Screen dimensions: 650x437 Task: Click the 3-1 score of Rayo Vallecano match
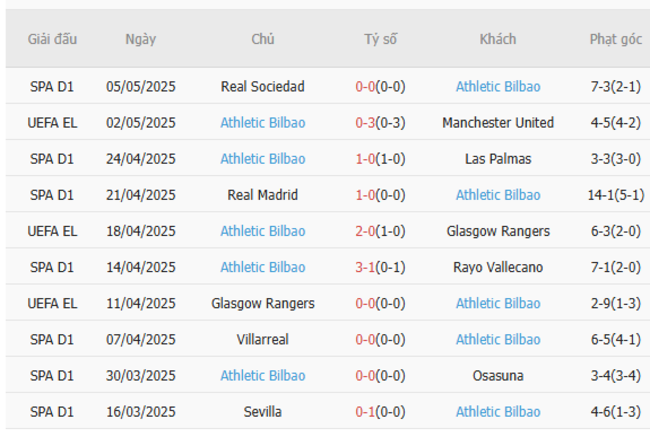coord(365,267)
